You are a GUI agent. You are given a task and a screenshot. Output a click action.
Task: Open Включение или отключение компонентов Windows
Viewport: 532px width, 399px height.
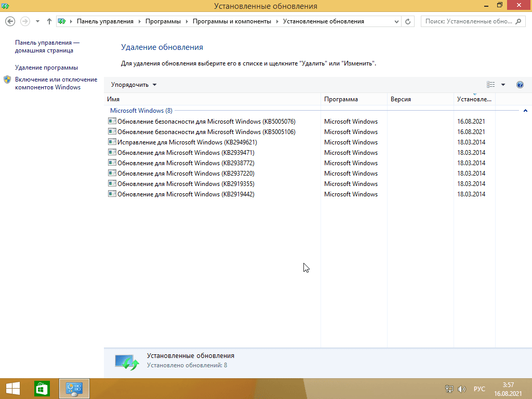click(x=56, y=83)
